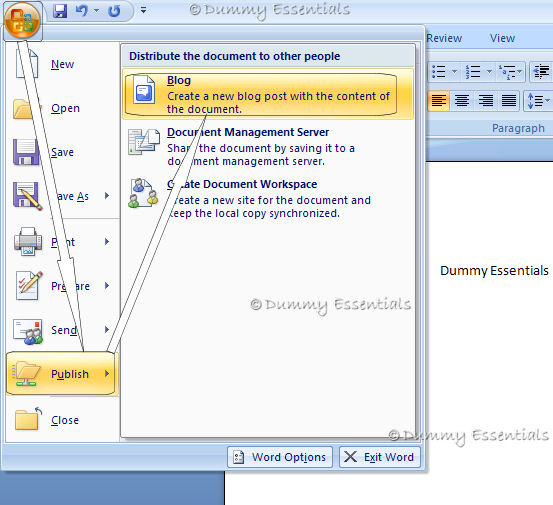Click the Publish network folder icon
The width and height of the screenshot is (553, 505).
(26, 374)
